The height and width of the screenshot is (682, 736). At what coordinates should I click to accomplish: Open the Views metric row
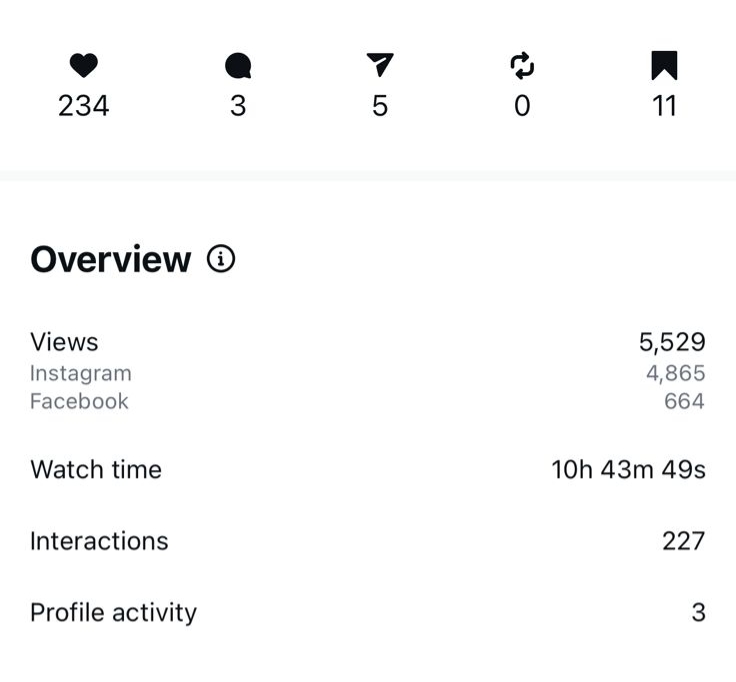click(65, 342)
